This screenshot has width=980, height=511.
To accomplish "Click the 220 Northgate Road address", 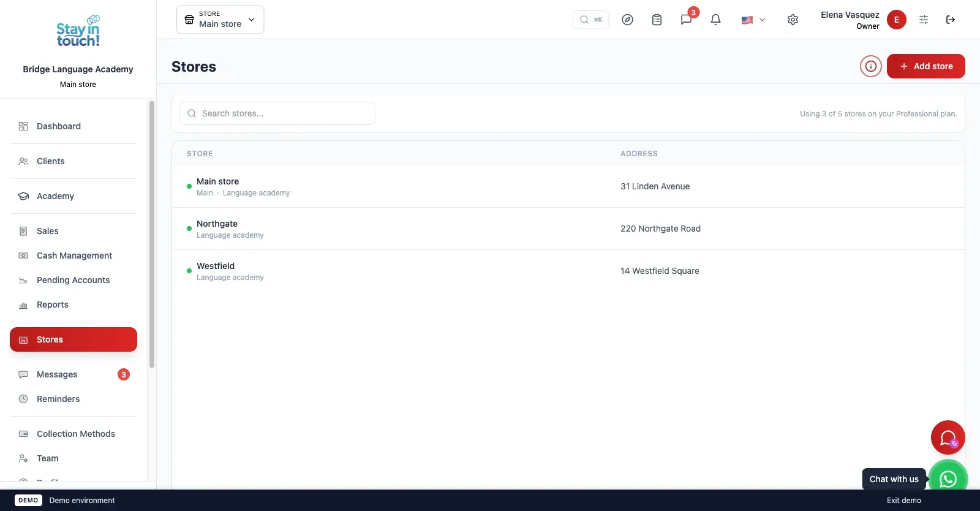I will (660, 229).
